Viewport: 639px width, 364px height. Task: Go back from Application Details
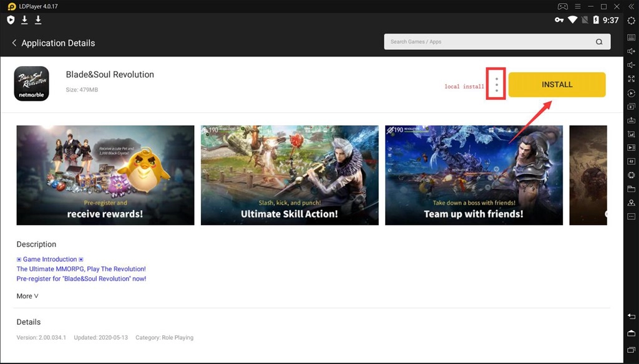click(14, 43)
